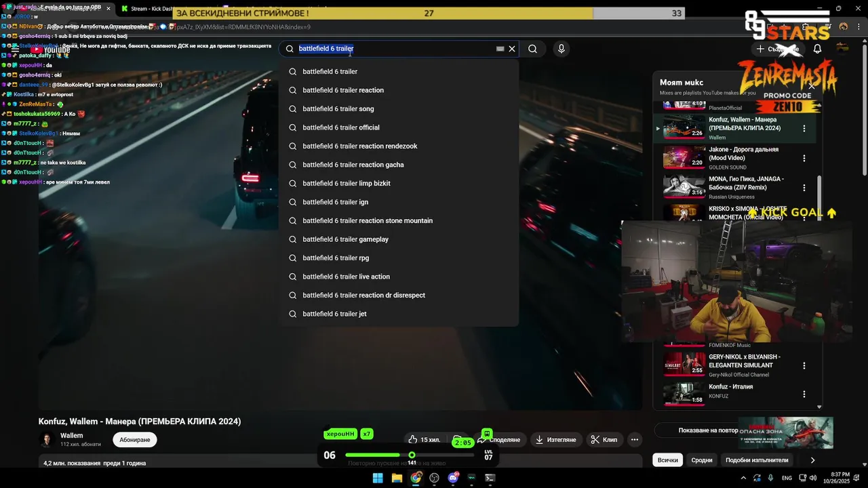The width and height of the screenshot is (868, 488).
Task: Open OBS Studio from the taskbar
Action: (434, 478)
